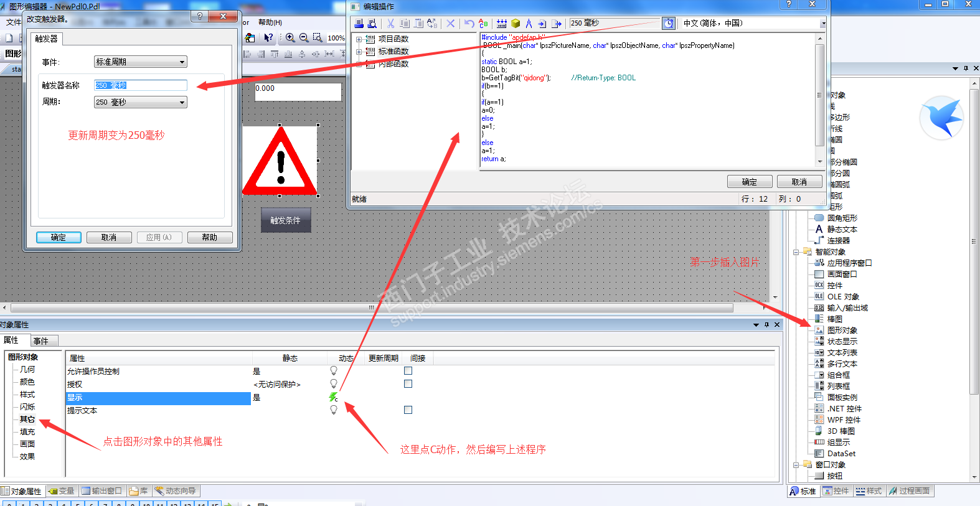Image resolution: width=980 pixels, height=506 pixels.
Task: Click the compile compass icon in the edit action toolbar
Action: 529,24
